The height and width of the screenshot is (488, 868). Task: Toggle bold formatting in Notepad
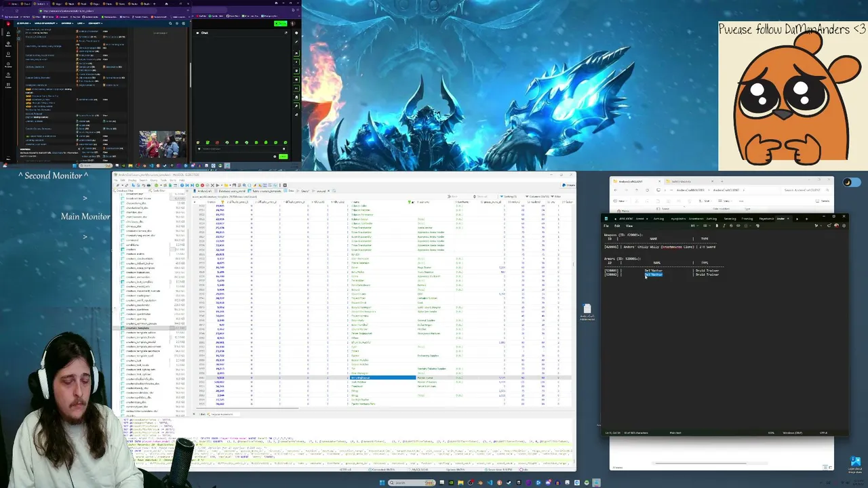(717, 226)
